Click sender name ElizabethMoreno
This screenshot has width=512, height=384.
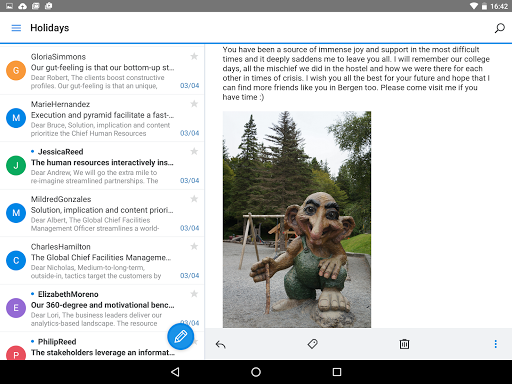[x=68, y=294]
